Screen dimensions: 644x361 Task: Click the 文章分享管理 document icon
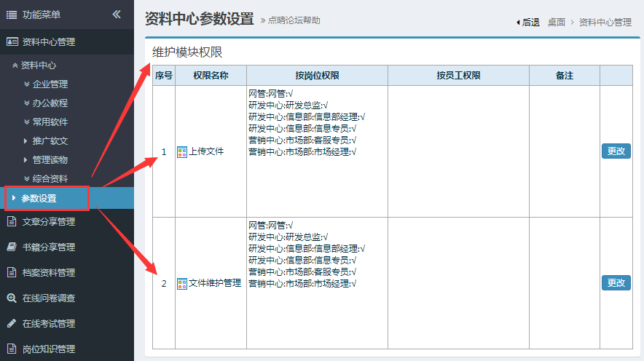tap(12, 221)
